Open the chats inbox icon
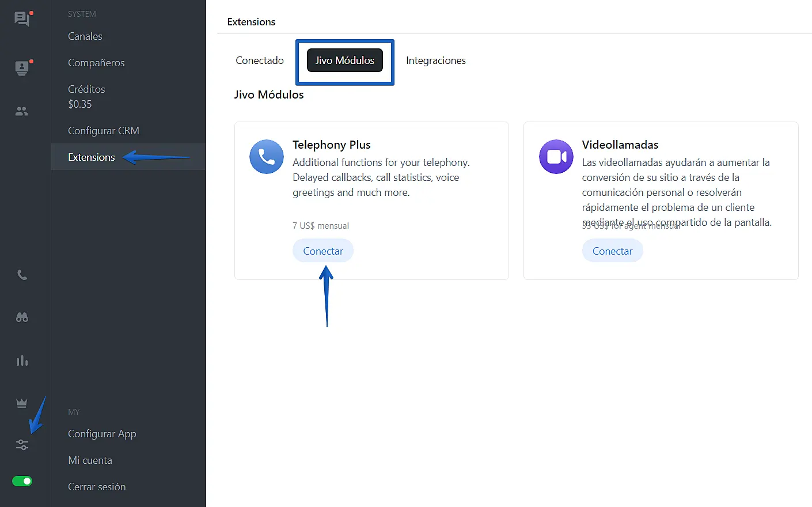 tap(22, 19)
